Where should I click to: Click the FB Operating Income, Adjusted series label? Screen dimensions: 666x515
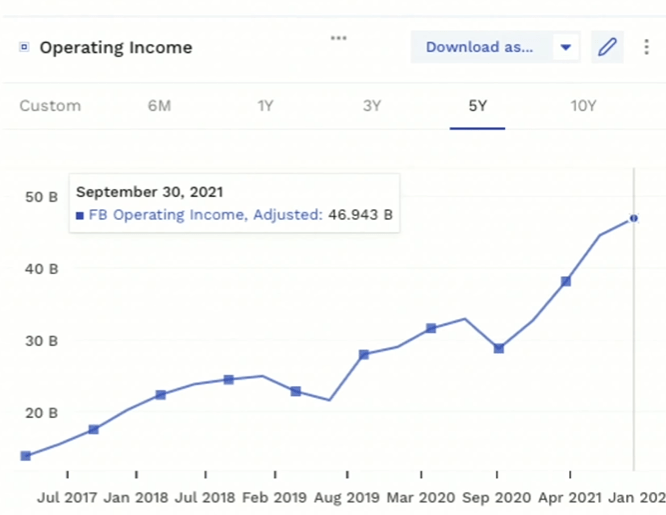206,214
